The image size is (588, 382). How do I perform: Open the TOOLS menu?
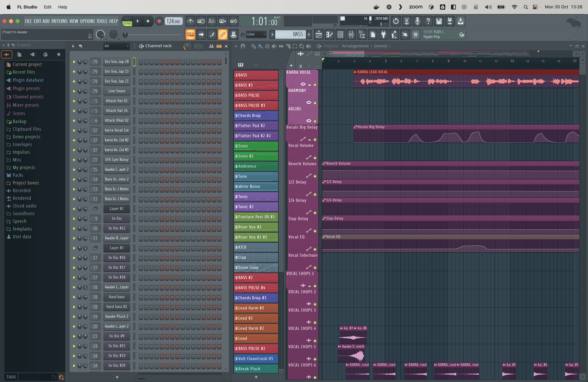click(x=102, y=21)
